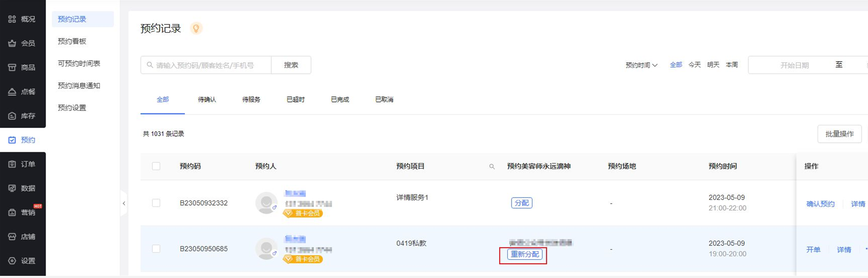Click the avatar of booking B23050950685
The height and width of the screenshot is (278, 868).
[266, 249]
